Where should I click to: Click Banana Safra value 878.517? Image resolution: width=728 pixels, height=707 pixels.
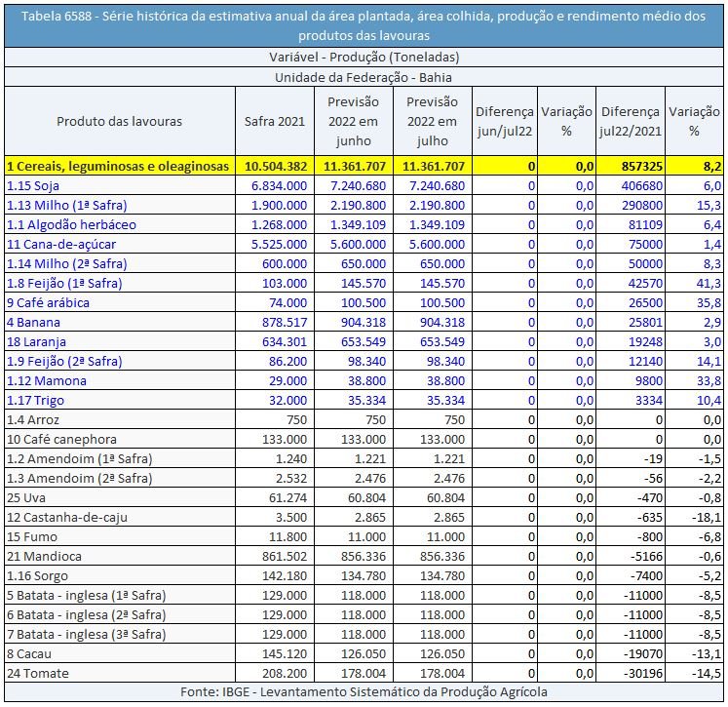point(285,323)
